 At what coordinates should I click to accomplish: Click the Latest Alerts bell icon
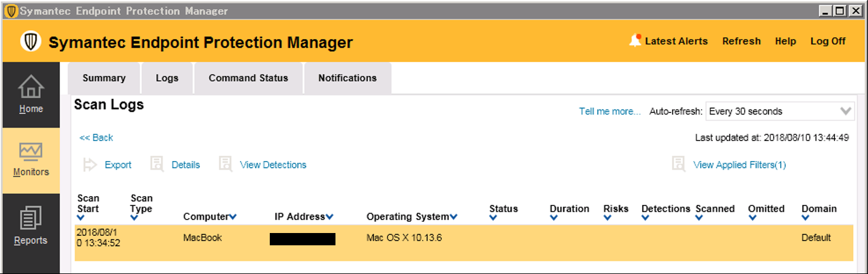635,40
